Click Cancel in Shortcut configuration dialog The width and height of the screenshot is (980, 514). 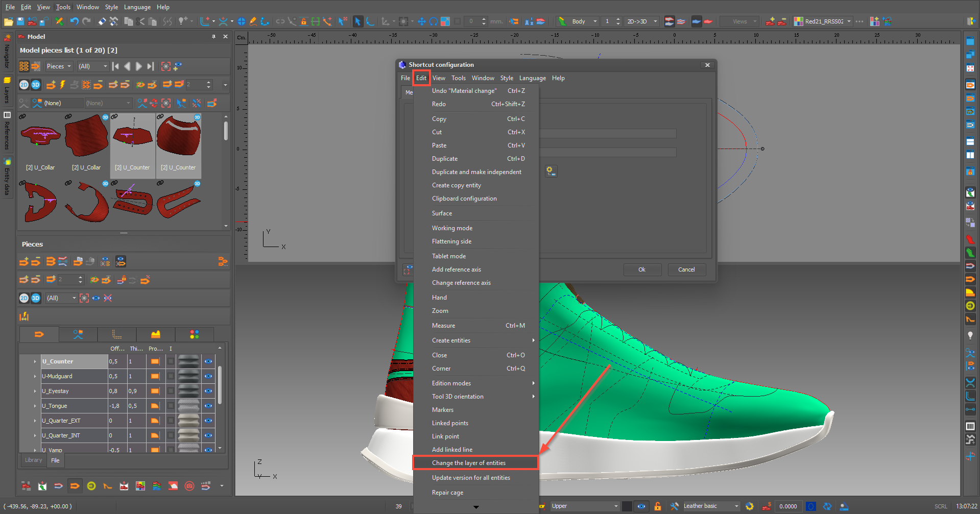(686, 270)
